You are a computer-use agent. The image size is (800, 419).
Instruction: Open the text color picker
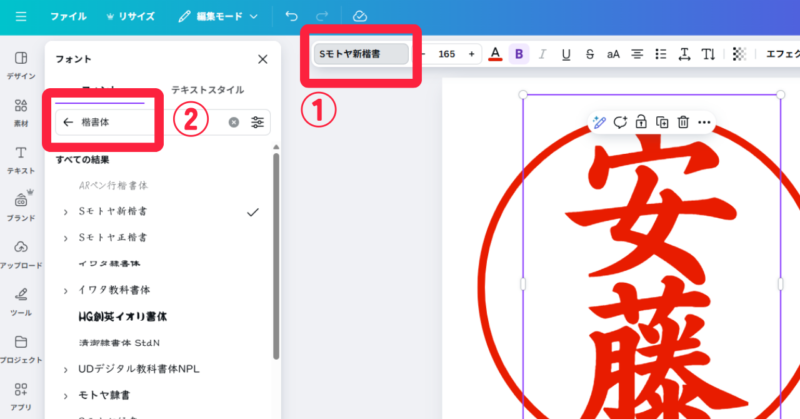click(495, 54)
